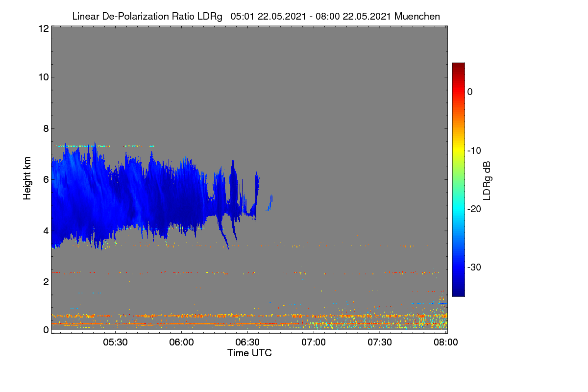Click the colorbar value label 0
Image resolution: width=588 pixels, height=392 pixels.
[470, 92]
